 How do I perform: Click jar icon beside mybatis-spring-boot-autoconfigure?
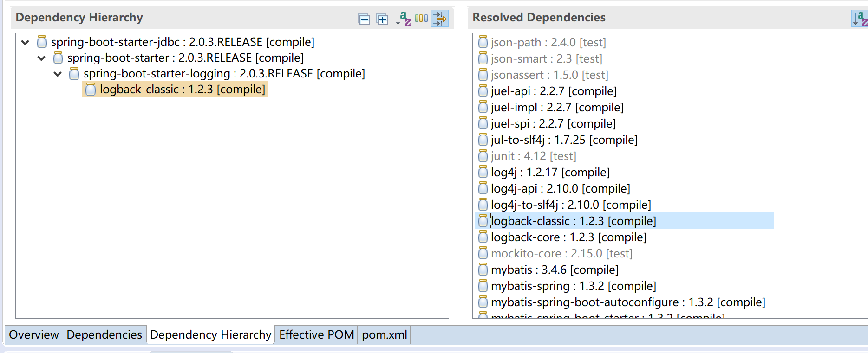pyautogui.click(x=483, y=302)
